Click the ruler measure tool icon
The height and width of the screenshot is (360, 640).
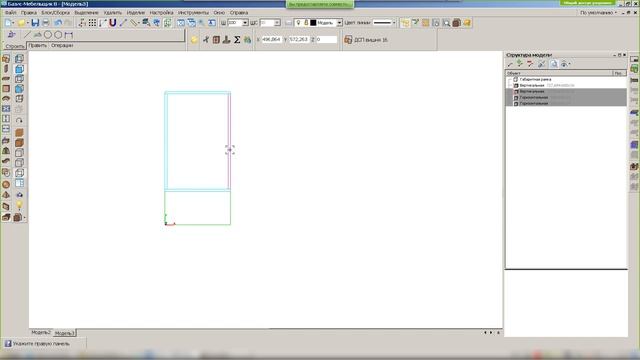point(134,23)
